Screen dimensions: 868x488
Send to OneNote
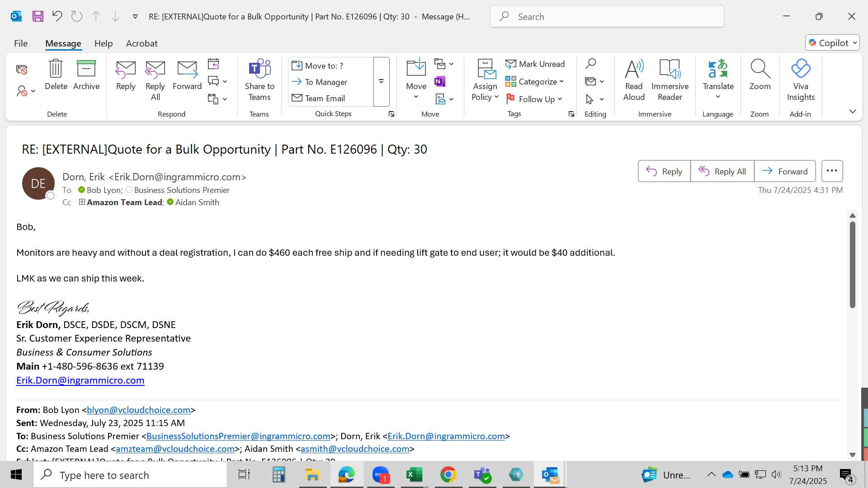coord(440,81)
